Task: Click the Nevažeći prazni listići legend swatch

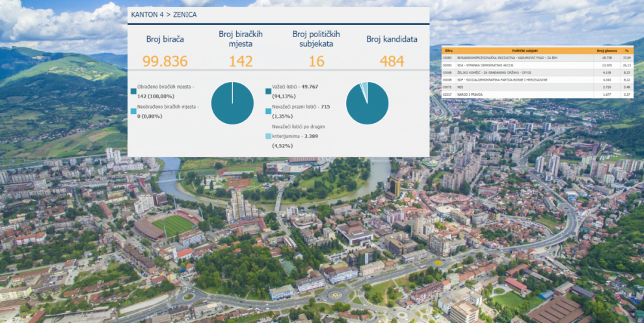Action: pyautogui.click(x=268, y=111)
